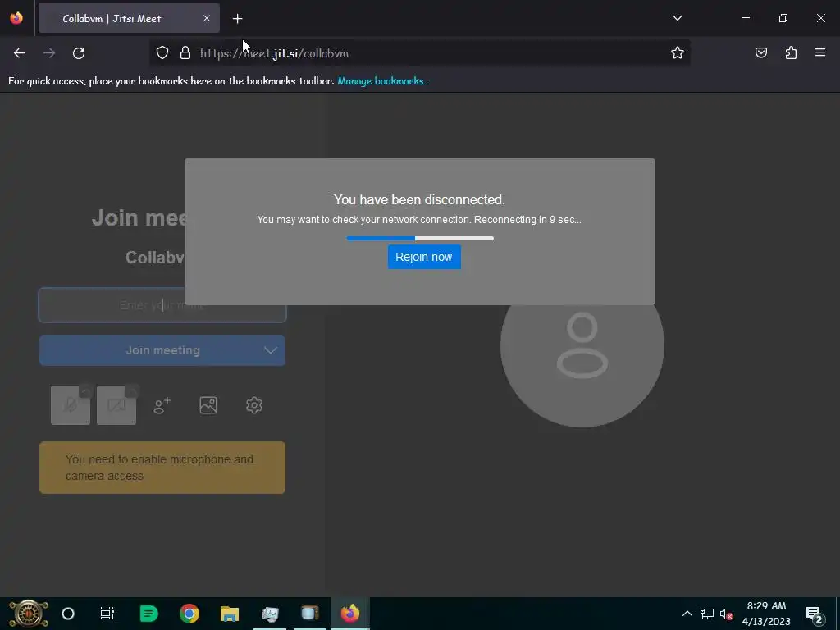The image size is (840, 630).
Task: Bookmark this page with the star
Action: (x=677, y=52)
